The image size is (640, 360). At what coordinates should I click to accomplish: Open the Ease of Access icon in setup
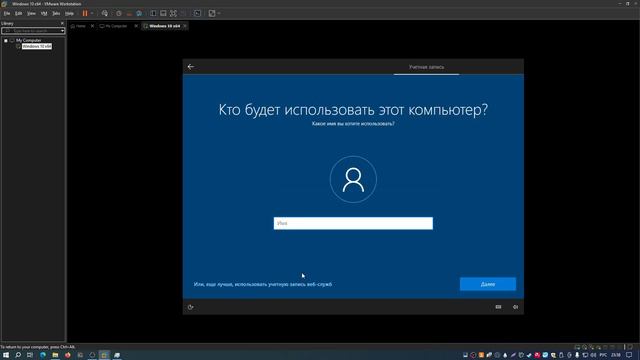[x=191, y=307]
